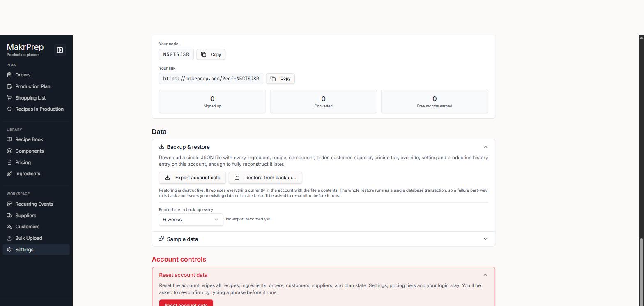Expand the Sample data section chevron

coord(485,239)
